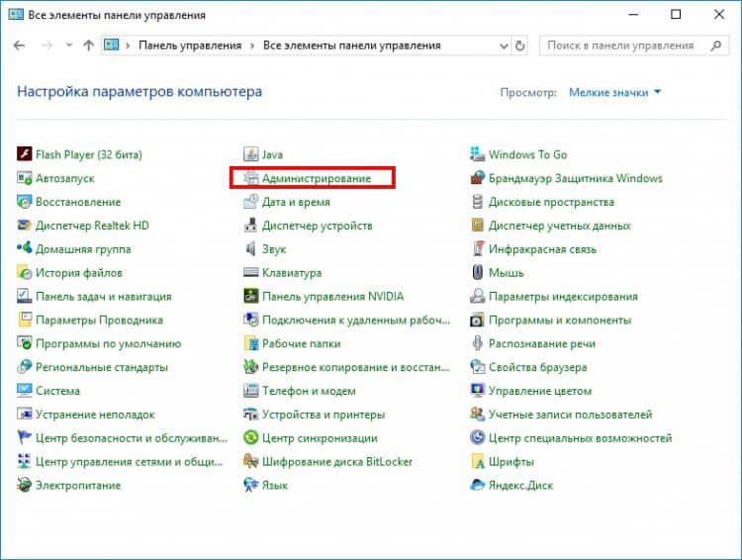Click Управление цветом icon
The image size is (742, 560).
pos(477,391)
